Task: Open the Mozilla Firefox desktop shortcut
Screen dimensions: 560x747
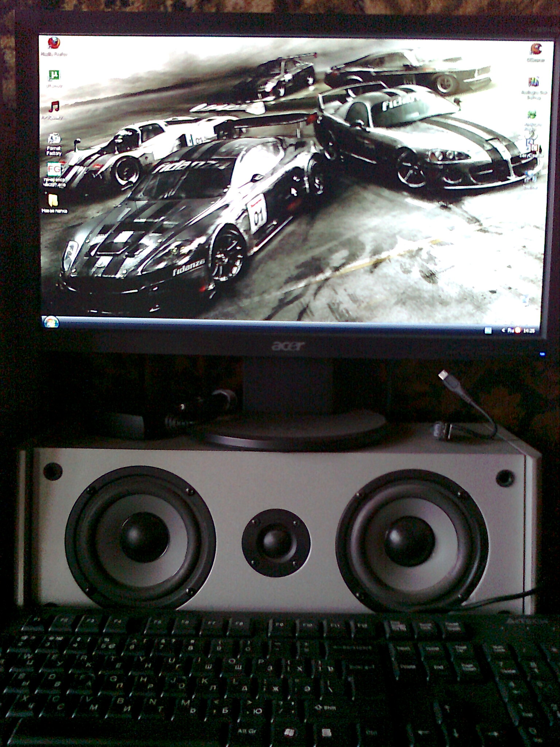Action: click(x=54, y=47)
